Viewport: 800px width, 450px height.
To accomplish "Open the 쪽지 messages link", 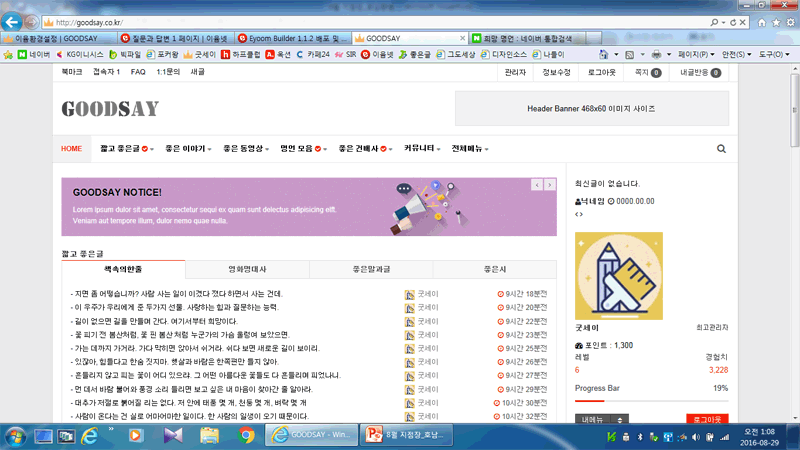I will [x=647, y=72].
